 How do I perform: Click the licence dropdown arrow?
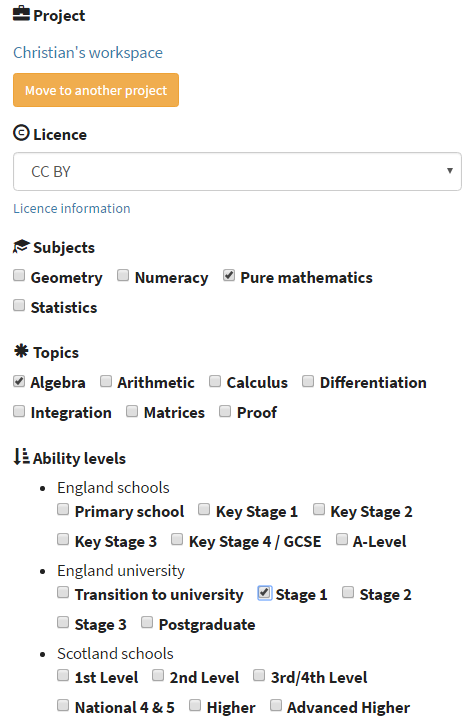coord(449,170)
